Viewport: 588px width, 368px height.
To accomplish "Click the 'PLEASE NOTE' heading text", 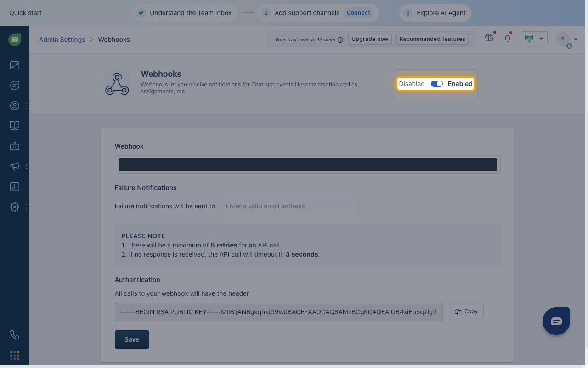I will click(x=143, y=236).
